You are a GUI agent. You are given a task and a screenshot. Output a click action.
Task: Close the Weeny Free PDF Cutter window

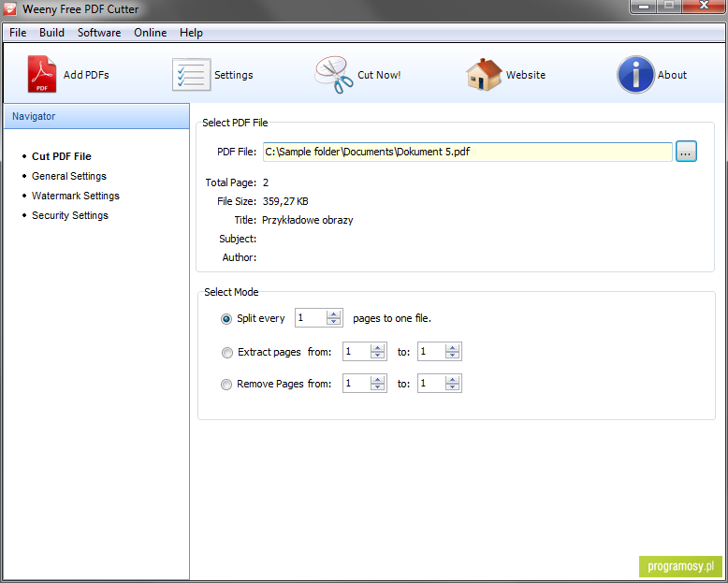(x=704, y=6)
